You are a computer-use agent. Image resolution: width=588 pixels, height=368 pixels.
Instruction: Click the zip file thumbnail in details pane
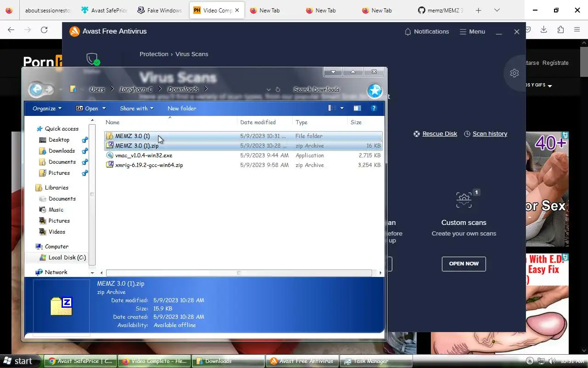pyautogui.click(x=62, y=306)
